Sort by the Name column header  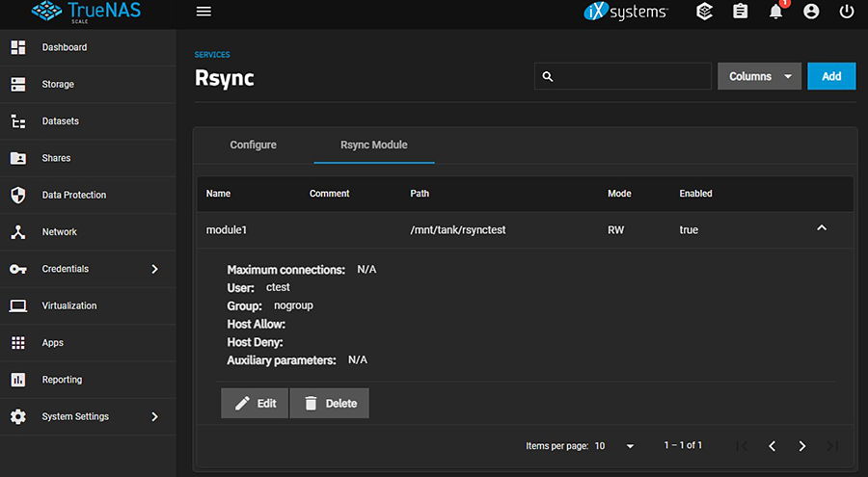pyautogui.click(x=218, y=194)
